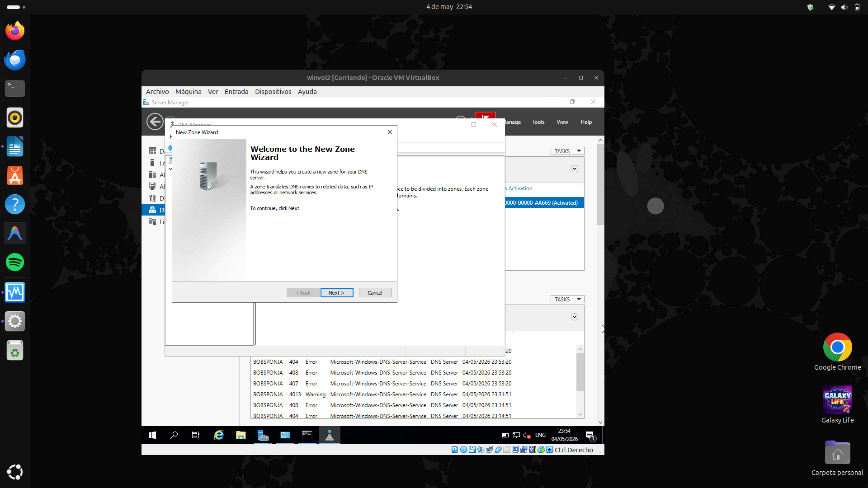This screenshot has width=868, height=488.
Task: Switch to DNS Manager taskbar icon
Action: (x=330, y=435)
